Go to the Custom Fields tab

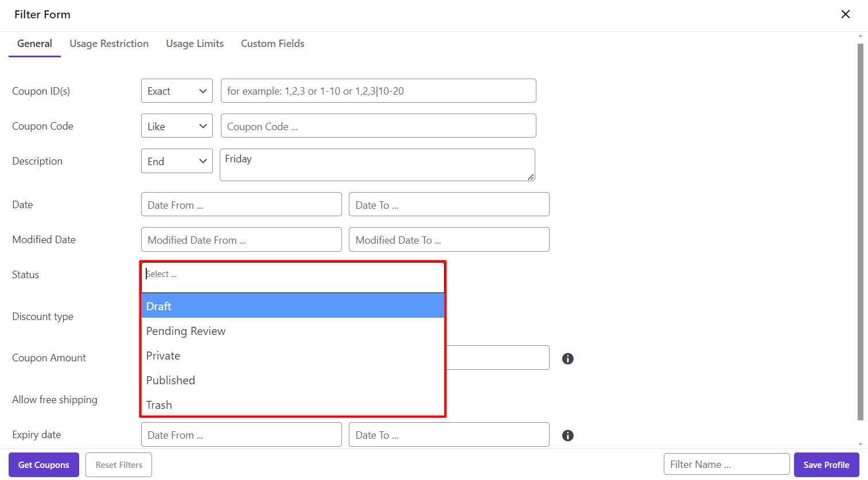coord(273,44)
